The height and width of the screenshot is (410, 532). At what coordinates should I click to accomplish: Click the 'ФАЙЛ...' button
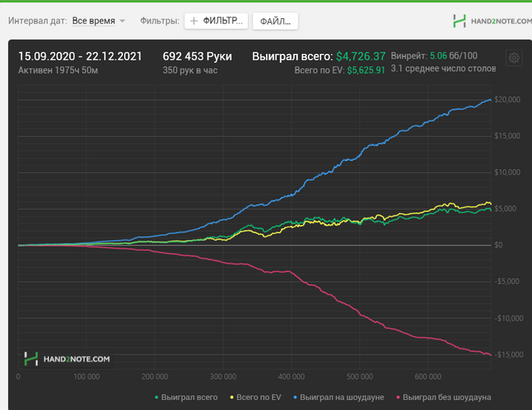click(x=275, y=21)
